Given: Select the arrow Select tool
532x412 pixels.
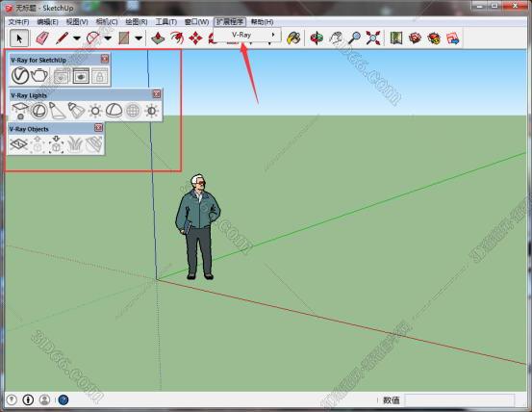Looking at the screenshot, I should click(x=19, y=38).
